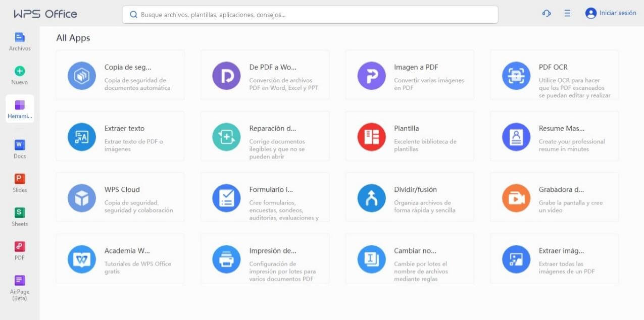
Task: Click the 'Dividir/fusión' title text
Action: [x=416, y=189]
